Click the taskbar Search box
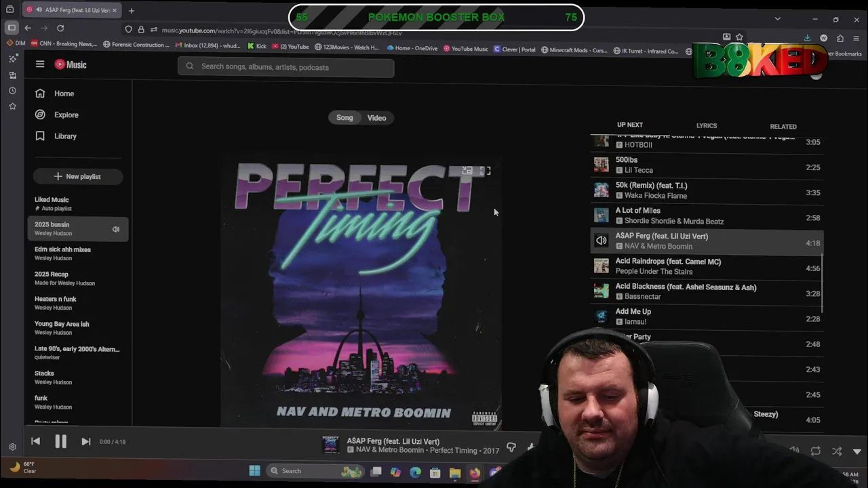 (x=314, y=471)
